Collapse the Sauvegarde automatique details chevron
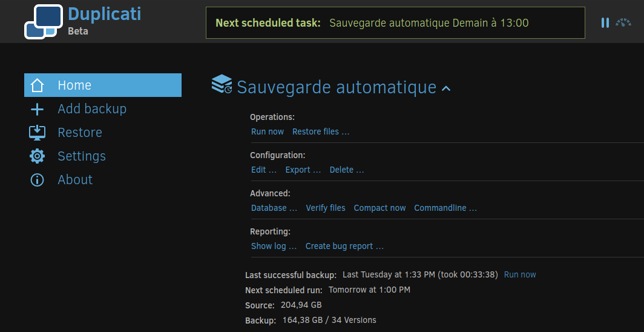644x332 pixels. [x=446, y=88]
